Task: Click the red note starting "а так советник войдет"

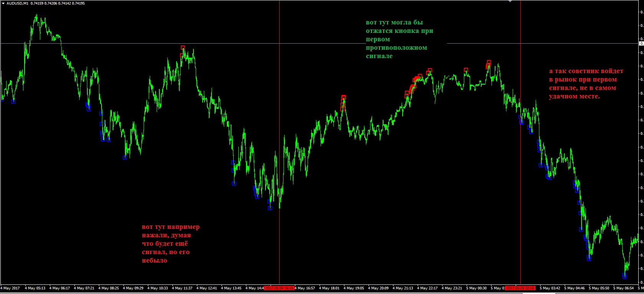Action: click(x=586, y=83)
